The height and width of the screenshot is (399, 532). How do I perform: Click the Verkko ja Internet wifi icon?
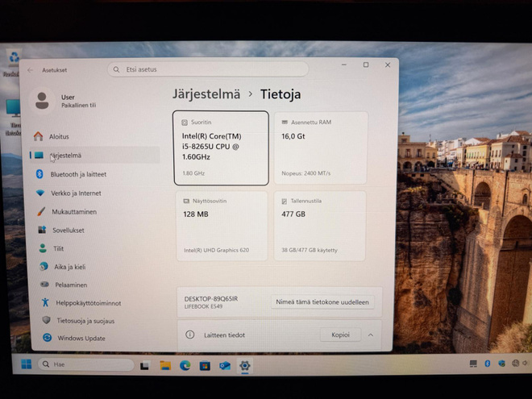coord(40,193)
